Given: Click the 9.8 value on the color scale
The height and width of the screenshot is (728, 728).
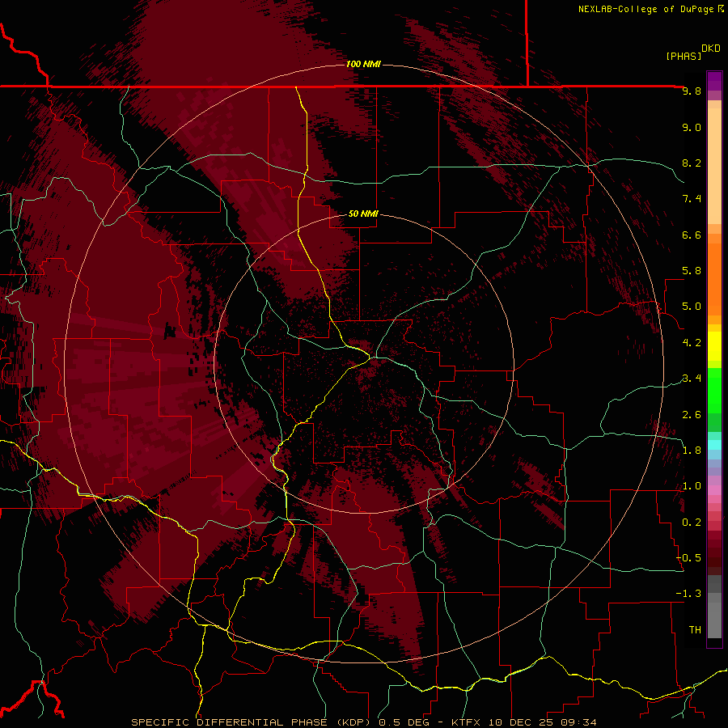Looking at the screenshot, I should (x=692, y=91).
